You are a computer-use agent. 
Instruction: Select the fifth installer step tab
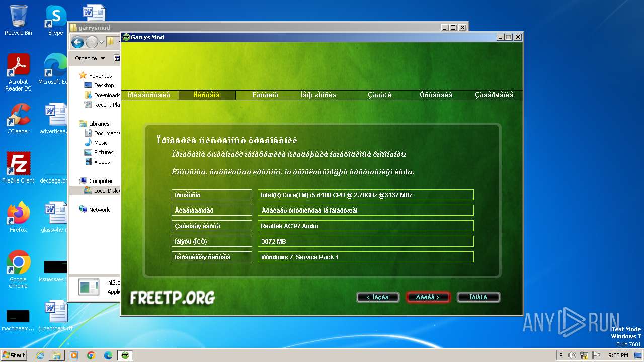[380, 95]
